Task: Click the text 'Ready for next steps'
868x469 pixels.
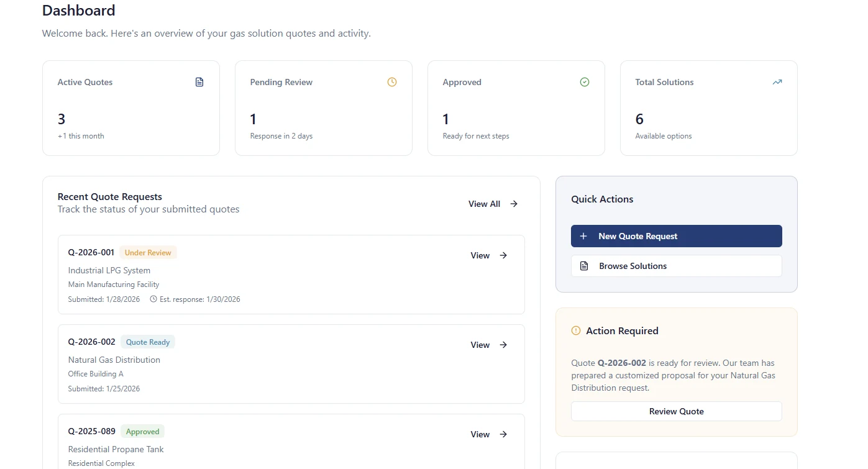Action: tap(476, 136)
